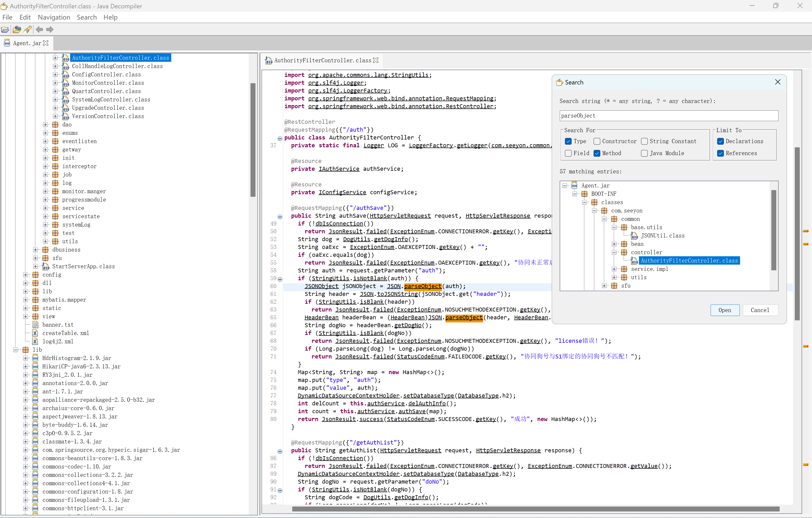This screenshot has height=518, width=812.
Task: Expand the service package in the tree
Action: pyautogui.click(x=46, y=208)
